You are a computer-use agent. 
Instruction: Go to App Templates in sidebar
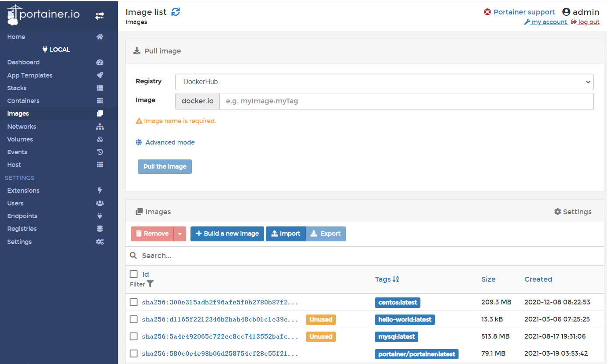click(30, 75)
